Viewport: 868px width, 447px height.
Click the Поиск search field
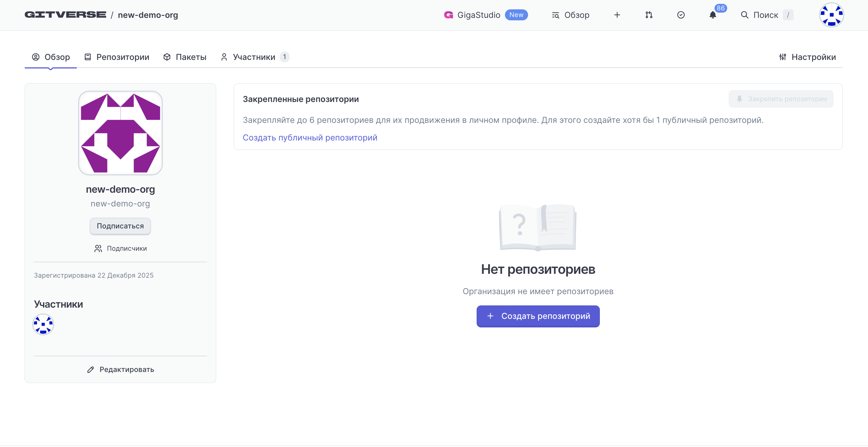tap(765, 15)
